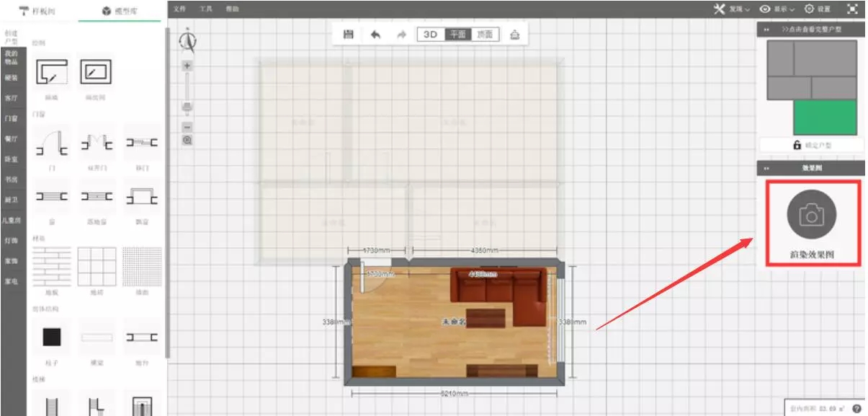Open the 显示 display dropdown
The image size is (868, 416).
point(778,9)
